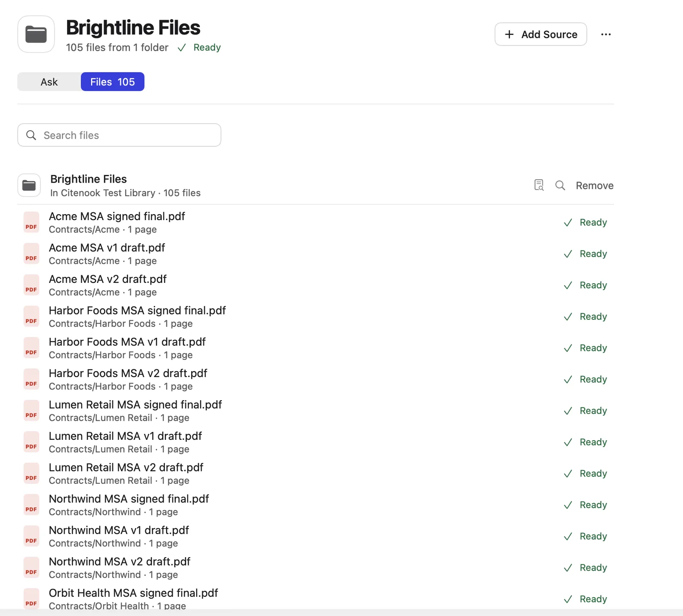
Task: Switch to the Ask tab
Action: click(49, 81)
